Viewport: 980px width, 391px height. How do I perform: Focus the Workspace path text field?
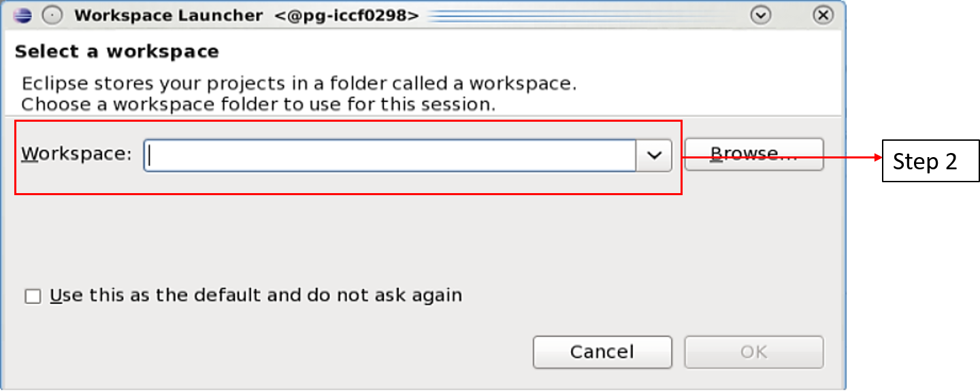389,156
